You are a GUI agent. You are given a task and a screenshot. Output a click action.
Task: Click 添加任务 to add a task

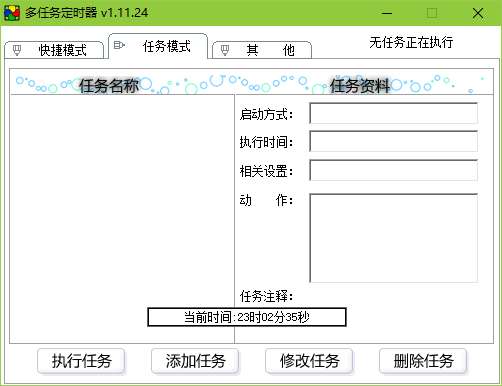pos(195,361)
